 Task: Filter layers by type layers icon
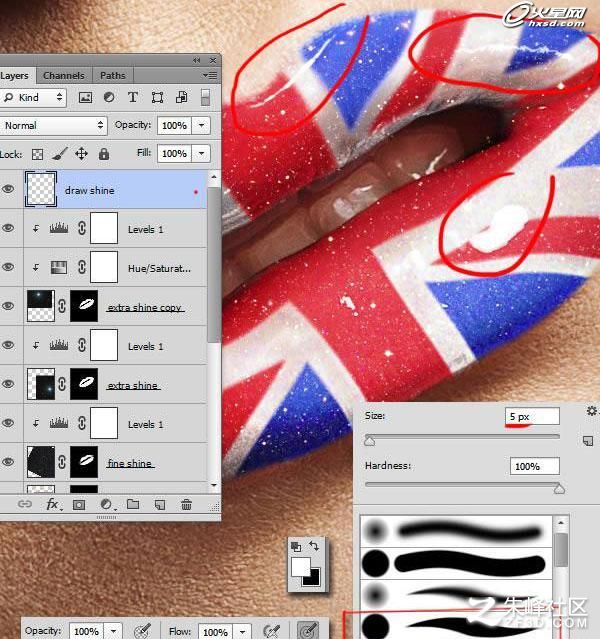(133, 97)
